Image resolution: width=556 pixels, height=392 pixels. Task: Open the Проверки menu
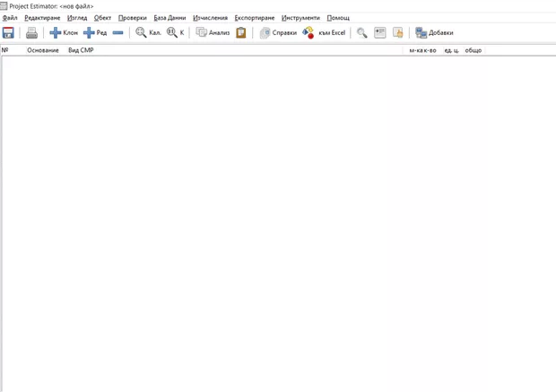coord(132,18)
